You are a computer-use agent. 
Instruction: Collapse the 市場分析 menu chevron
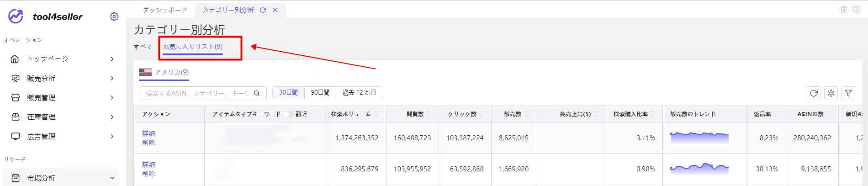112,178
